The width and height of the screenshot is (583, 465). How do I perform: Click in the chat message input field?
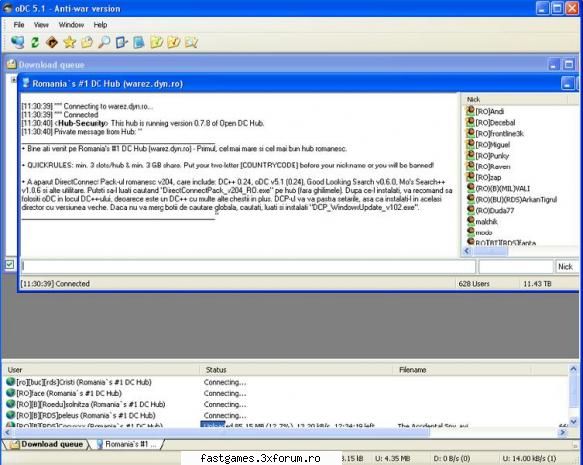coord(248,267)
